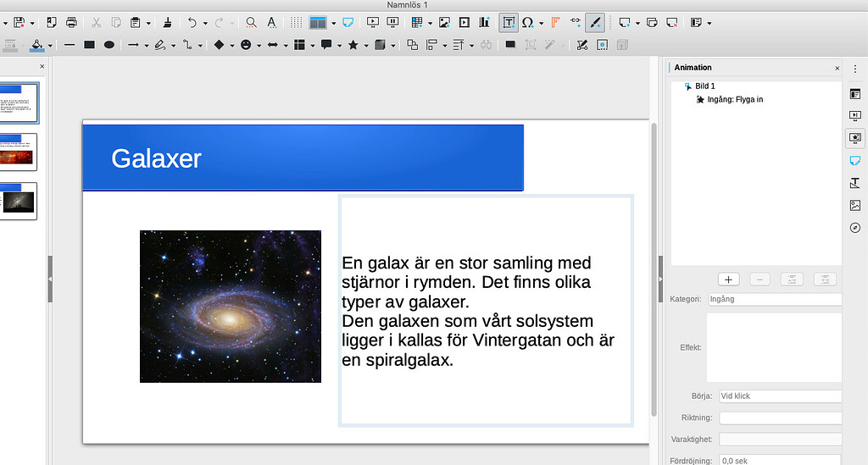Open the Star shapes dropdown arrow

(366, 46)
